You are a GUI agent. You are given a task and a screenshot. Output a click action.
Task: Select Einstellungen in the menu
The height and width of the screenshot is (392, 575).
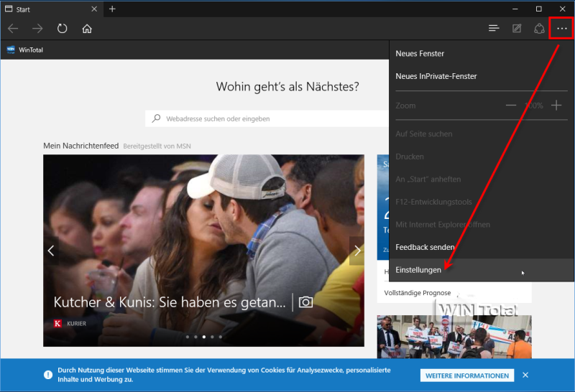pos(418,270)
